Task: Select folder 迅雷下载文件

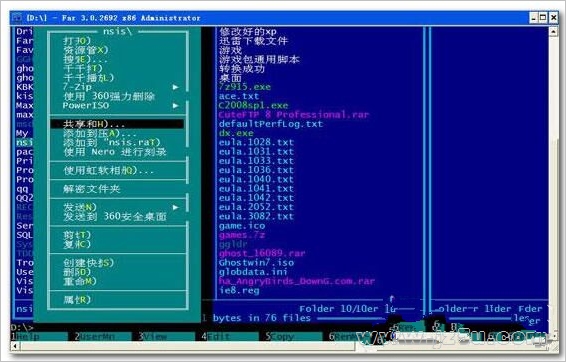Action: click(x=253, y=41)
